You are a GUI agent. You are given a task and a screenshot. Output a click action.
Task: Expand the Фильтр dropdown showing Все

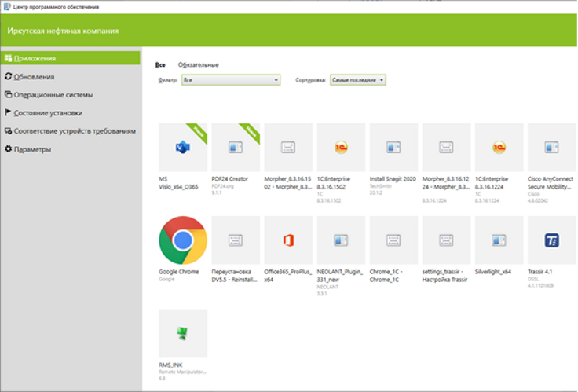pyautogui.click(x=231, y=80)
